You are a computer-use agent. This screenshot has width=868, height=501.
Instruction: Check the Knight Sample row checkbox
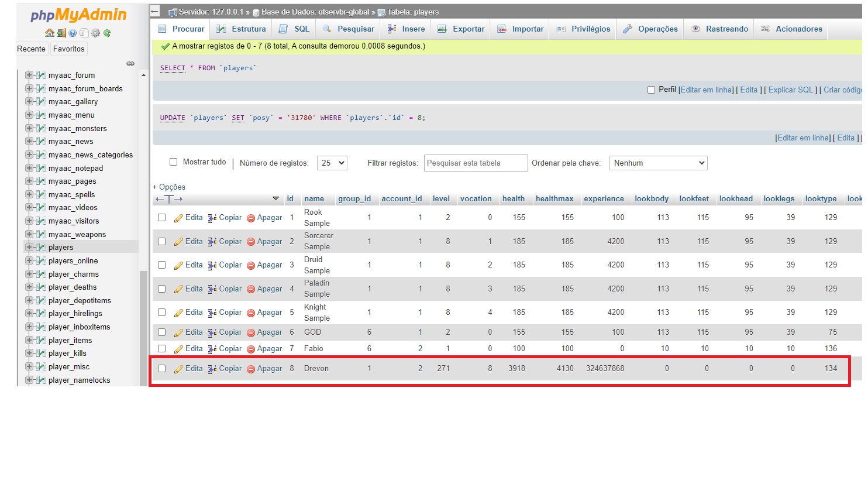[x=162, y=313]
